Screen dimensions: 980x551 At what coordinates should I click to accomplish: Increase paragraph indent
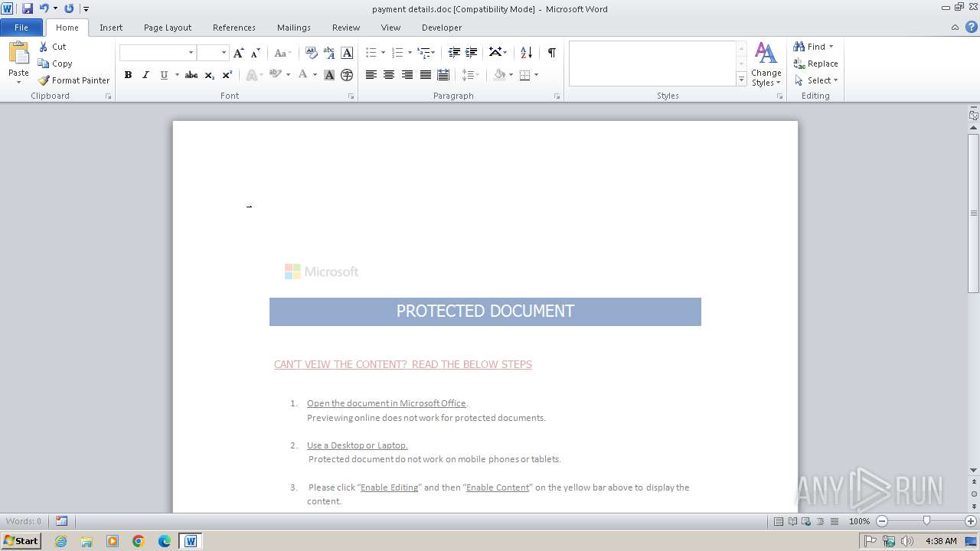[x=472, y=53]
